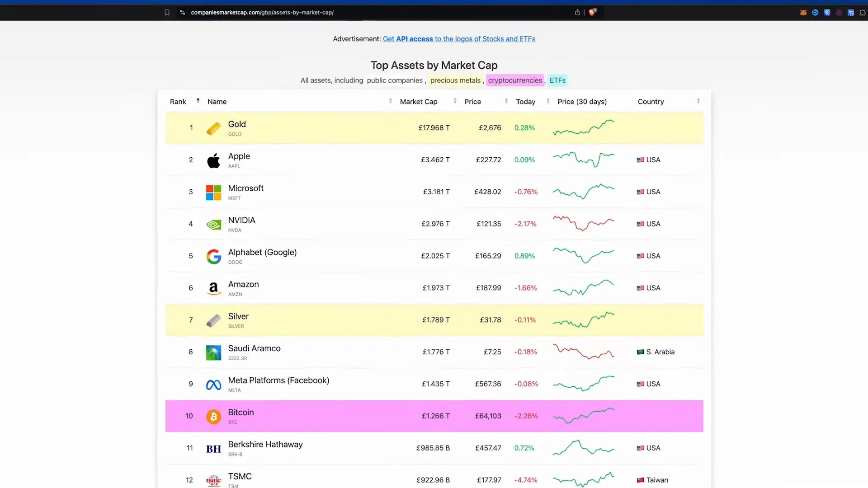Click the Brave Shields icon in address bar
Screen dimensions: 868x488
(593, 12)
